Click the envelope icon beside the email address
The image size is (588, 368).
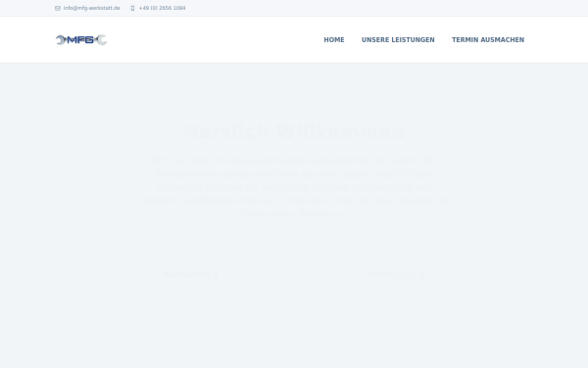tap(58, 8)
